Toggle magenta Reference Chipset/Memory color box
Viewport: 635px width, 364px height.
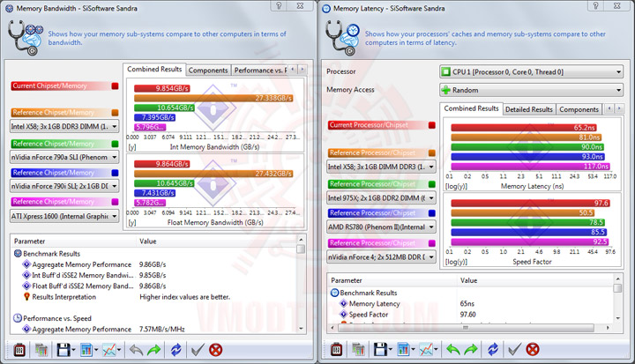click(115, 202)
